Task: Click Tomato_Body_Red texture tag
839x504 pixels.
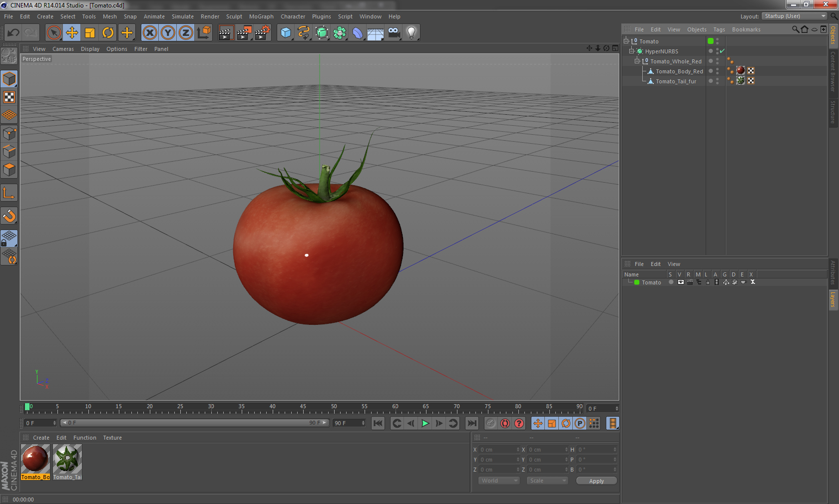Action: [x=741, y=71]
